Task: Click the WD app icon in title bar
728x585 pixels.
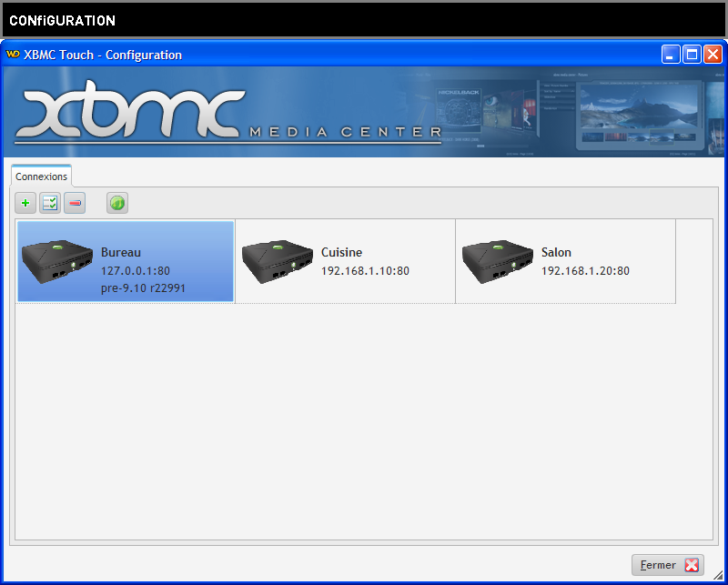Action: click(x=13, y=55)
